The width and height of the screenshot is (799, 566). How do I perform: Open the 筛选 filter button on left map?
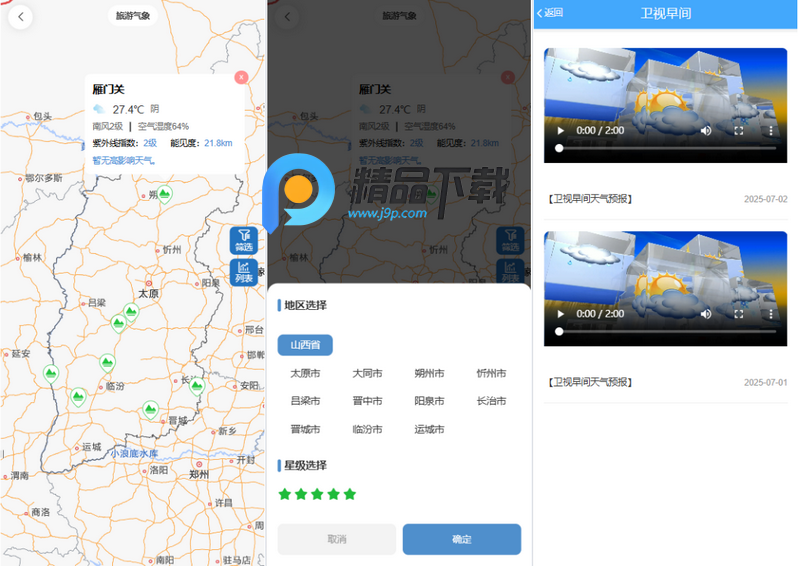244,240
